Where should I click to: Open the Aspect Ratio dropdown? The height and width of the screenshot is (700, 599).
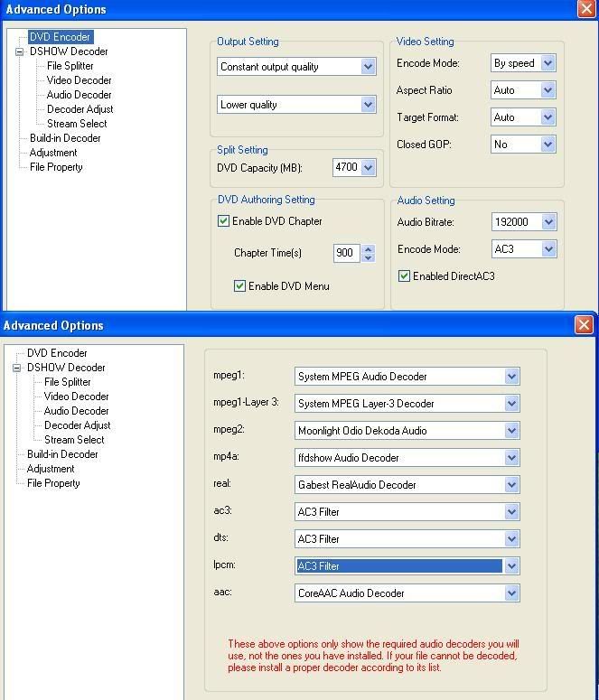548,91
